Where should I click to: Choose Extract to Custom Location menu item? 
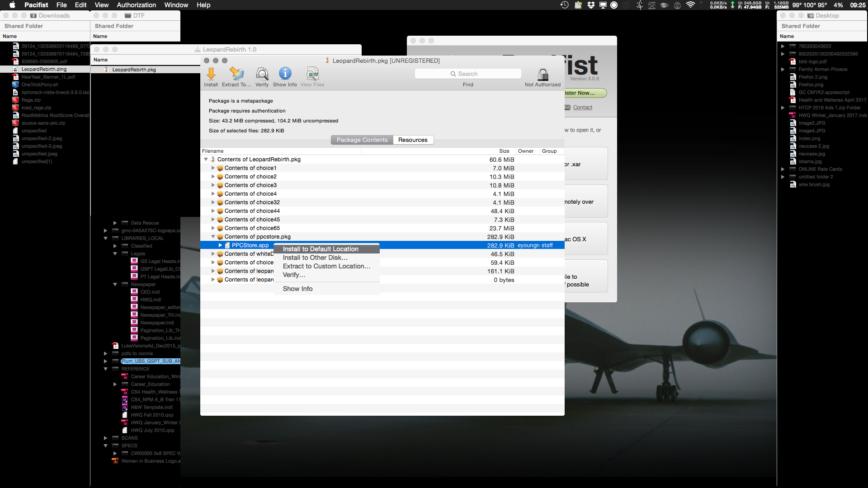(326, 266)
